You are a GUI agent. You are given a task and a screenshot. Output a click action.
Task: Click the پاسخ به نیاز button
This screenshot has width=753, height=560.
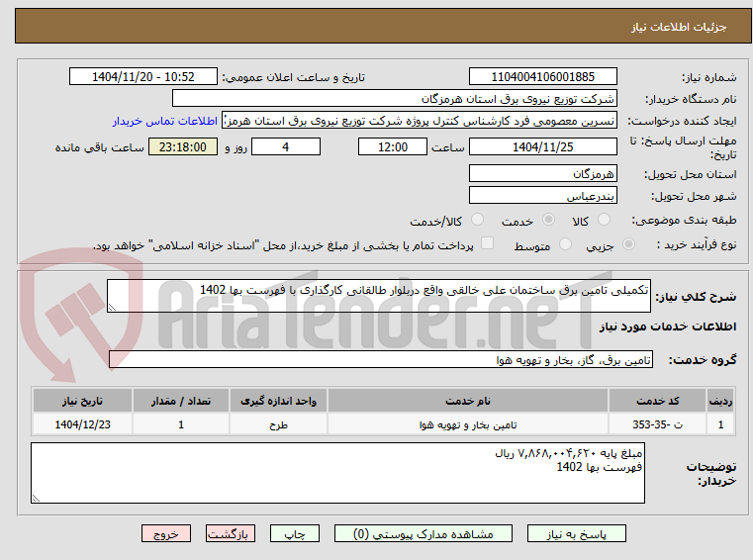[576, 533]
